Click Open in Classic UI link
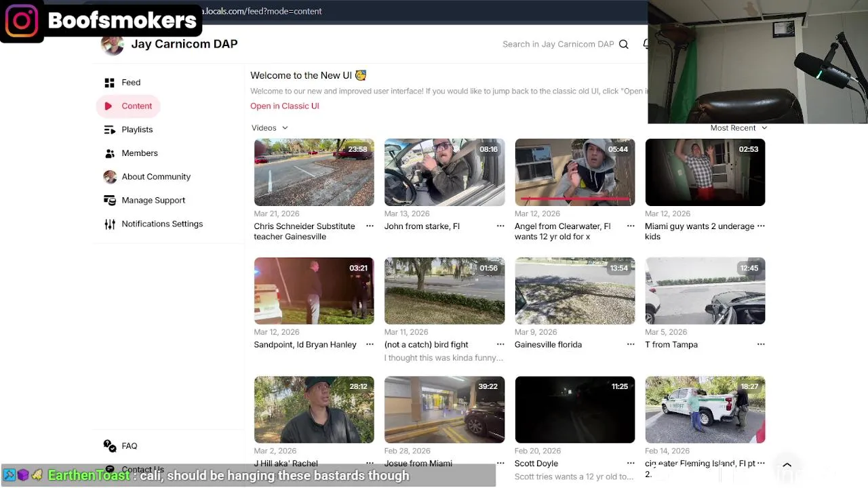This screenshot has width=868, height=488. (285, 106)
